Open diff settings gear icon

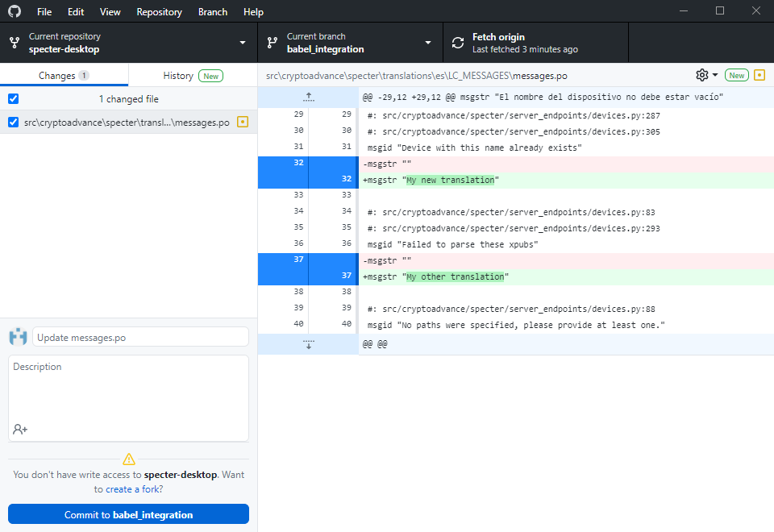702,75
